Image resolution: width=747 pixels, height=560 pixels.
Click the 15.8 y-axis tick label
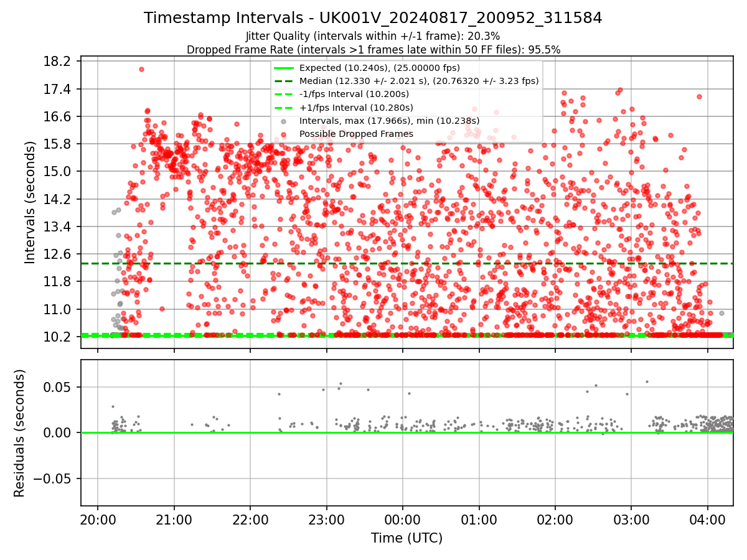pos(58,144)
